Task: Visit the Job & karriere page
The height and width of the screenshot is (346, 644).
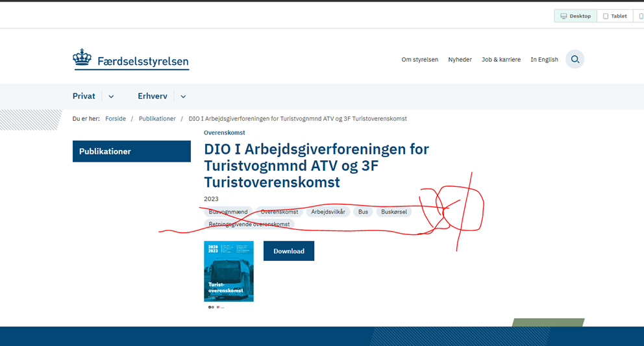Action: [x=501, y=60]
